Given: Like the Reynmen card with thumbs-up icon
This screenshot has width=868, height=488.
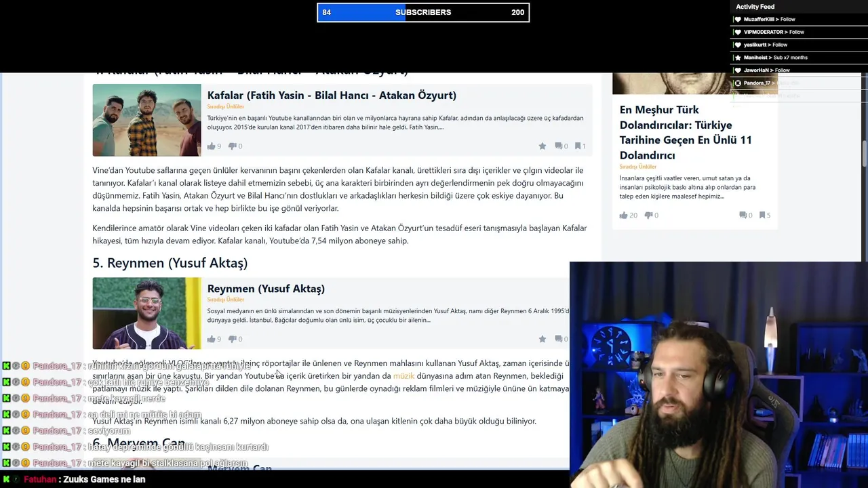Looking at the screenshot, I should [x=211, y=339].
